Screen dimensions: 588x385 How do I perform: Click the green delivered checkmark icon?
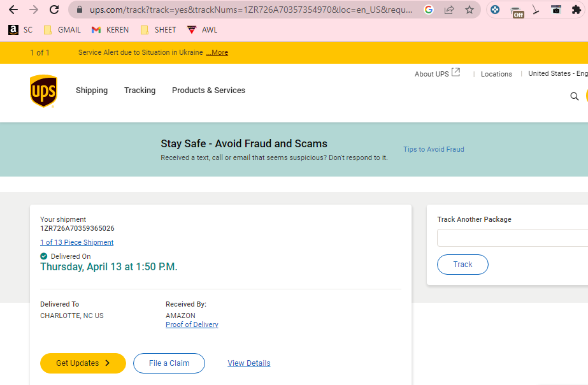[44, 256]
